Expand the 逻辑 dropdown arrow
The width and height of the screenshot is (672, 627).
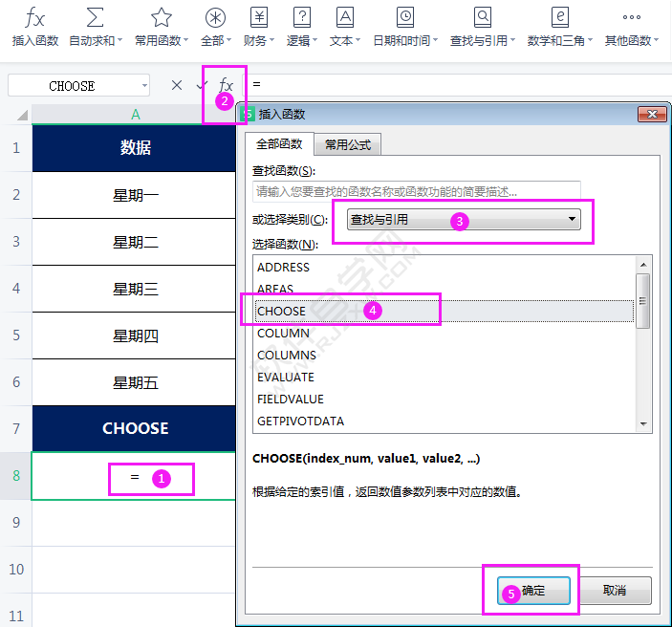[x=315, y=40]
